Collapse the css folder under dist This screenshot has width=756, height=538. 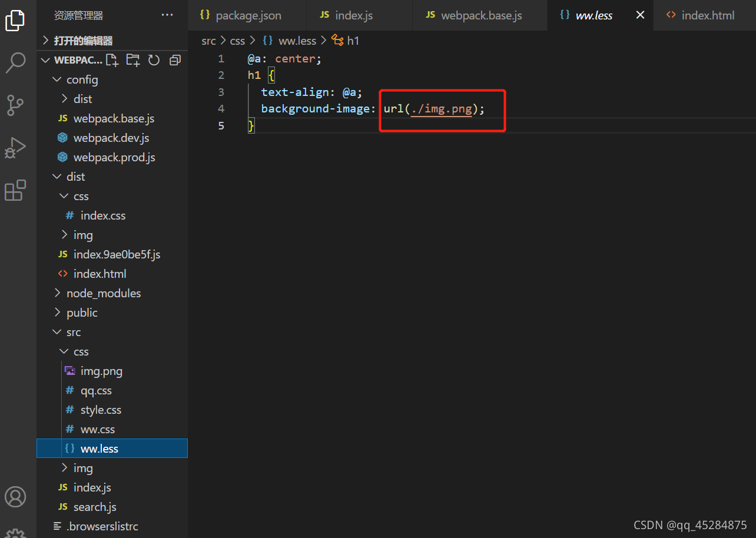112,196
